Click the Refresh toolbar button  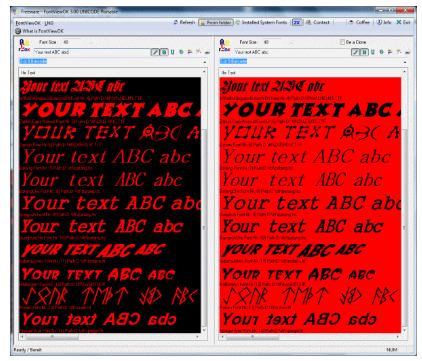coord(184,22)
